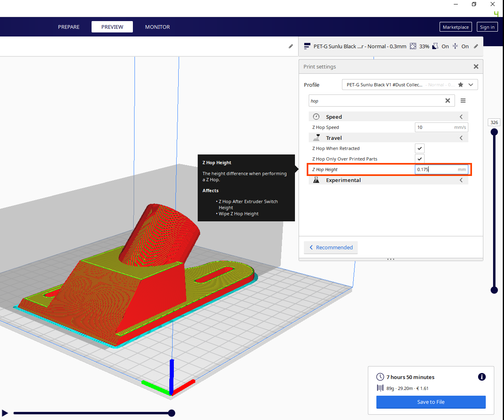Click the simulation path slider handle
This screenshot has width=504, height=420.
tap(172, 413)
